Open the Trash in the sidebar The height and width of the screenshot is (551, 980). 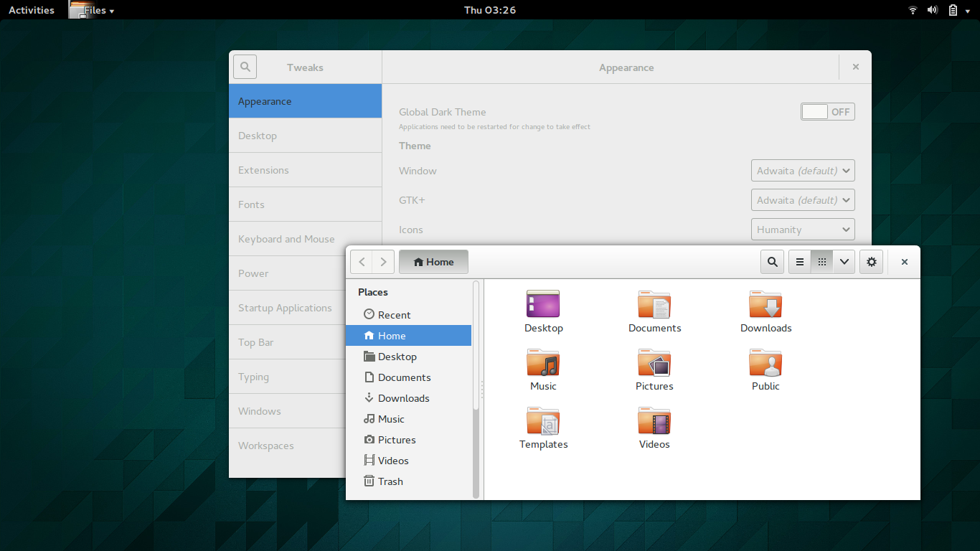click(390, 481)
